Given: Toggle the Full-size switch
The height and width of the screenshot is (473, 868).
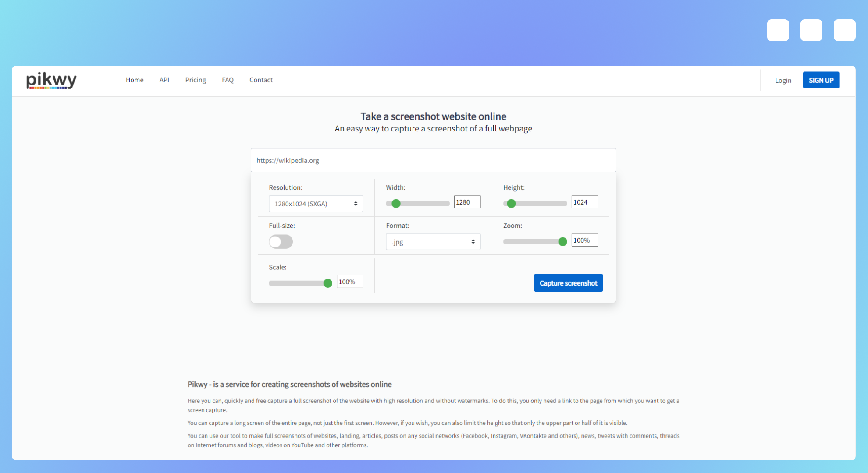Looking at the screenshot, I should [x=281, y=242].
